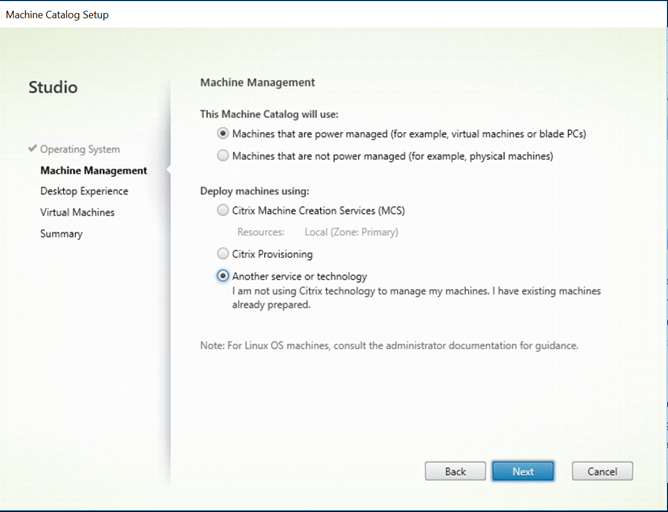Open the Machine Management wizard step
The height and width of the screenshot is (512, 668).
pos(94,170)
